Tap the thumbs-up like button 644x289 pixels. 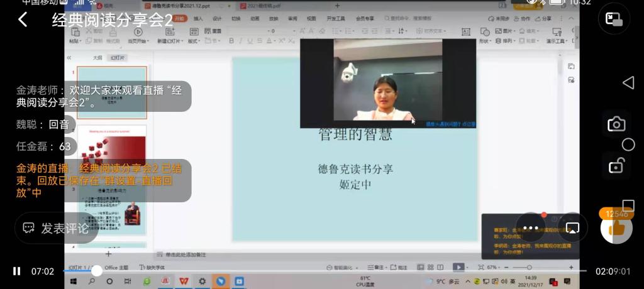pos(616,228)
